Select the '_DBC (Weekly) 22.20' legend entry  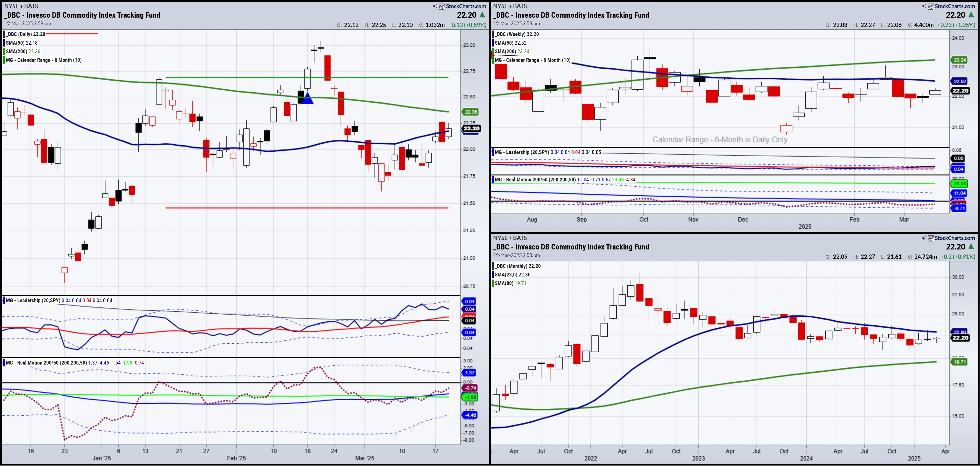tap(517, 34)
